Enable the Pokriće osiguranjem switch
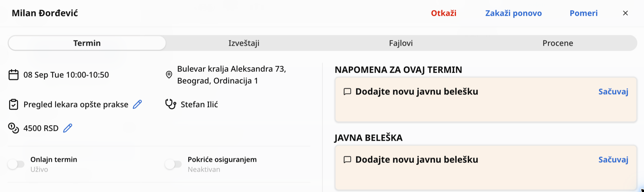The width and height of the screenshot is (644, 192). pos(173,164)
